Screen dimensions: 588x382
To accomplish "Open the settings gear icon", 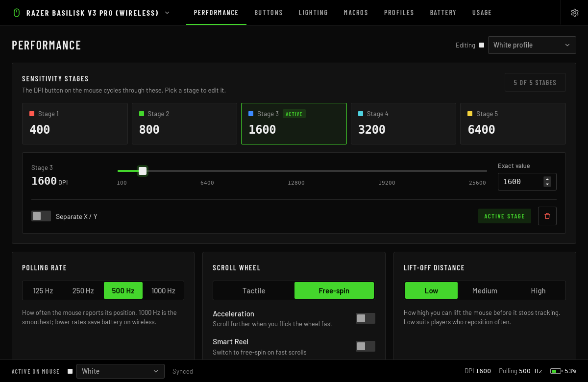I will [x=575, y=13].
